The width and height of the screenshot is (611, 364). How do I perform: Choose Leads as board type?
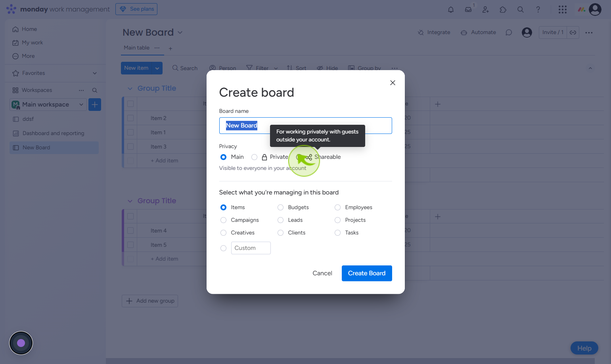point(280,220)
